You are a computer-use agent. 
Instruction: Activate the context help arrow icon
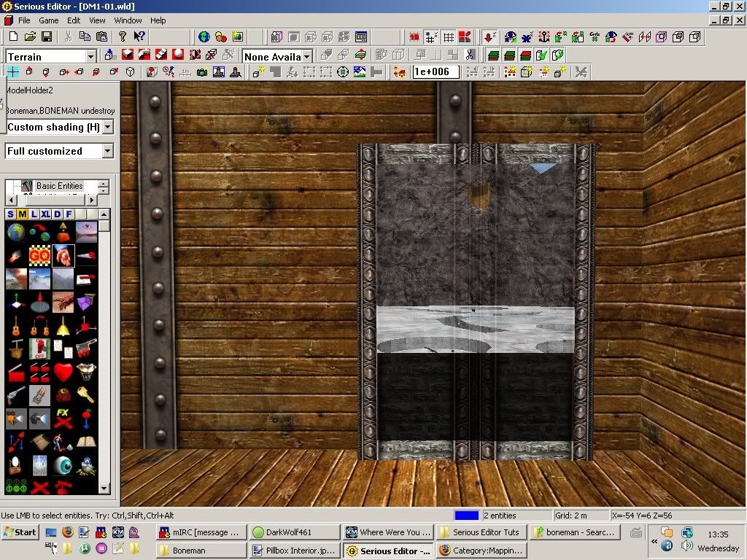point(139,36)
